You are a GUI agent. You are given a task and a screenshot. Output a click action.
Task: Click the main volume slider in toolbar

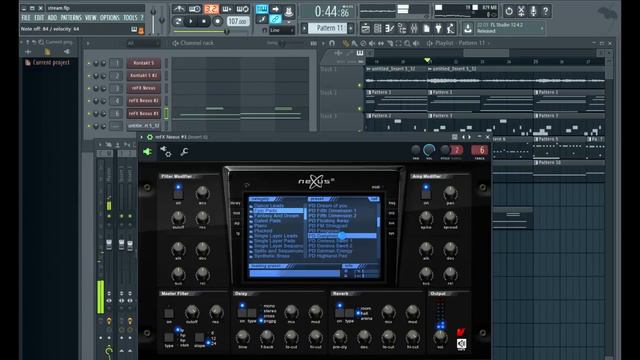pos(153,20)
